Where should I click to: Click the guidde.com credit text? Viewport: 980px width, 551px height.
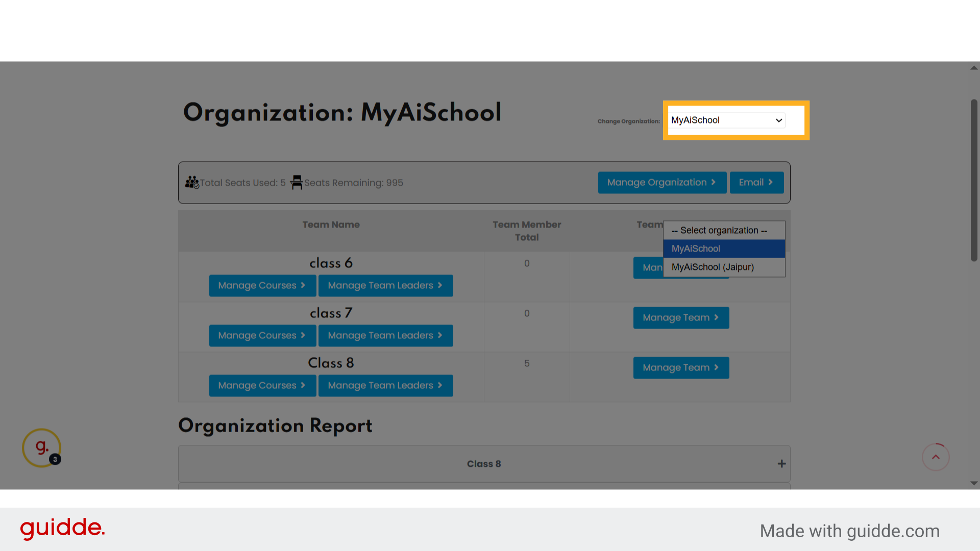850,531
